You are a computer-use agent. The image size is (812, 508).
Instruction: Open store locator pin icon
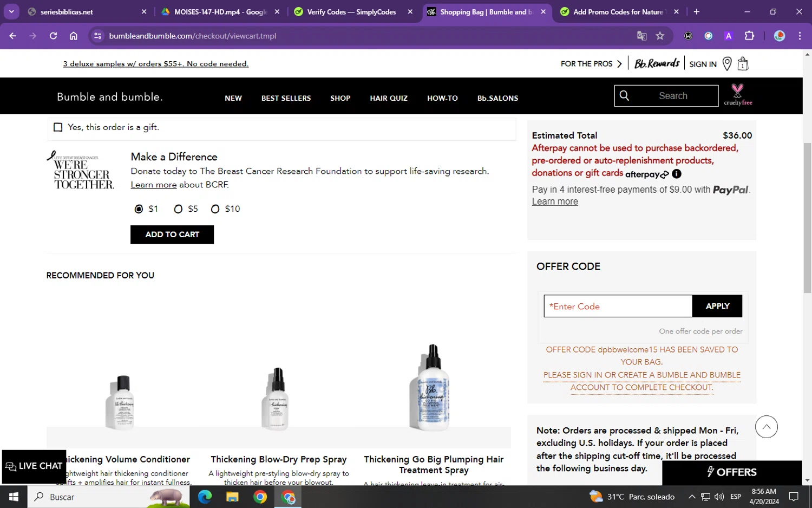point(727,64)
